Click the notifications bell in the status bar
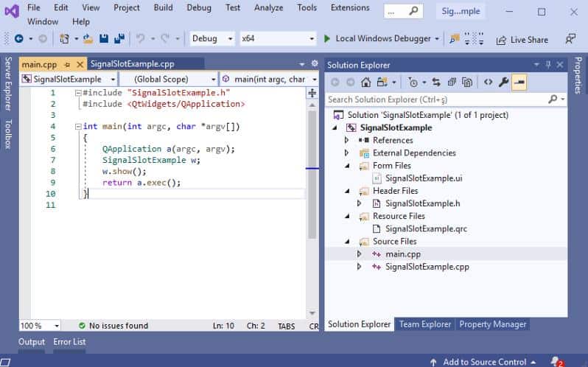 [x=556, y=361]
